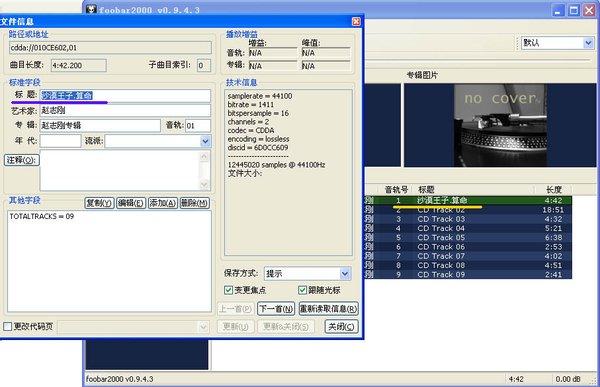Click the foobar2000 title bar app icon
Image resolution: width=600 pixels, height=387 pixels.
click(x=91, y=9)
